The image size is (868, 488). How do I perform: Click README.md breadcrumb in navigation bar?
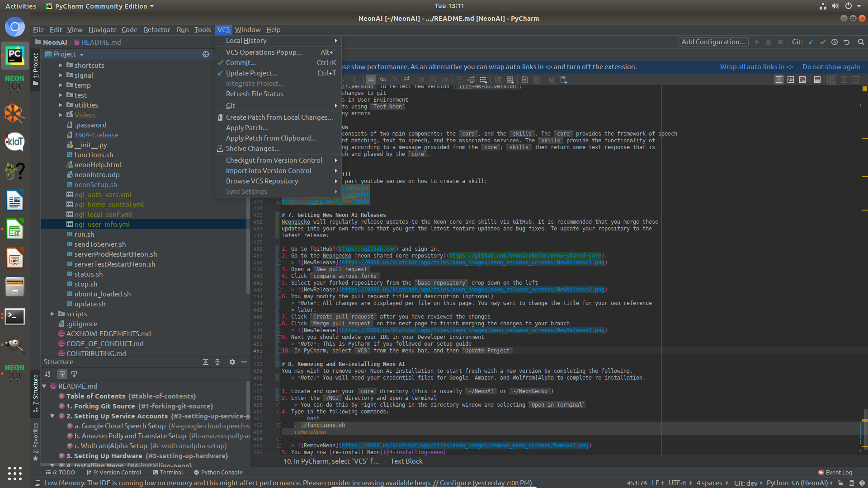pyautogui.click(x=97, y=42)
